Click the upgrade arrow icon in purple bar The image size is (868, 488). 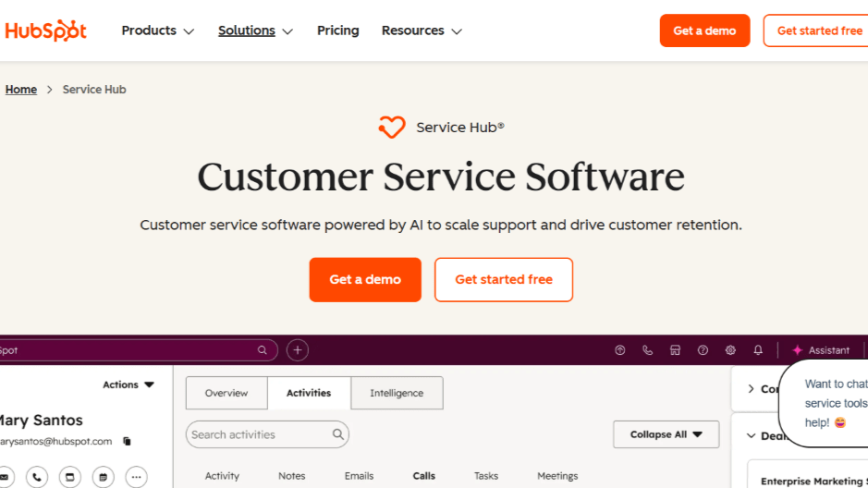620,350
